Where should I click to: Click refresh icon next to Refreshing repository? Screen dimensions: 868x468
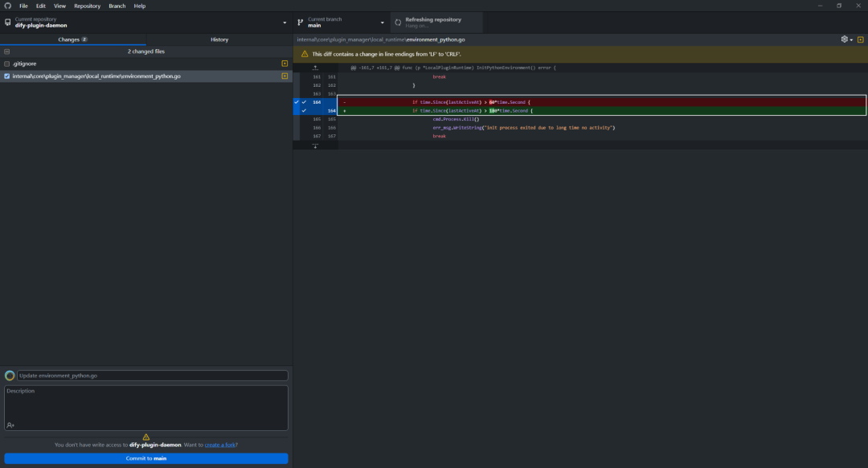click(398, 23)
